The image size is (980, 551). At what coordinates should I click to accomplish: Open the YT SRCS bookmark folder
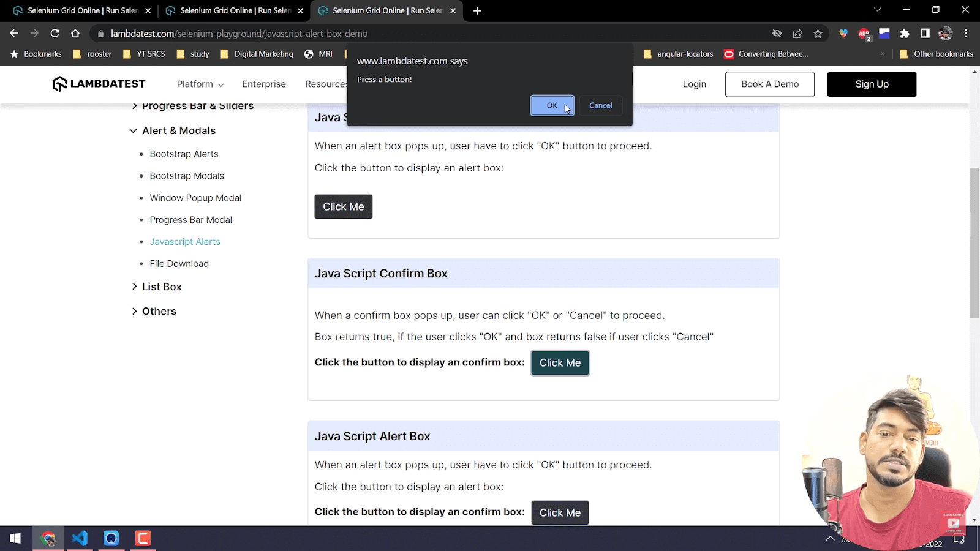pos(144,54)
